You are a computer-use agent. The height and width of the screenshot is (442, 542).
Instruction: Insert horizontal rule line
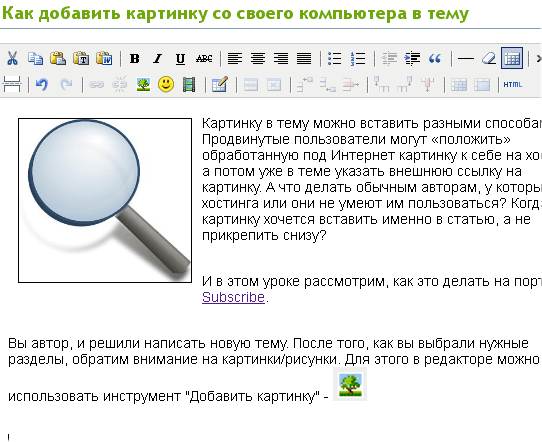(466, 58)
